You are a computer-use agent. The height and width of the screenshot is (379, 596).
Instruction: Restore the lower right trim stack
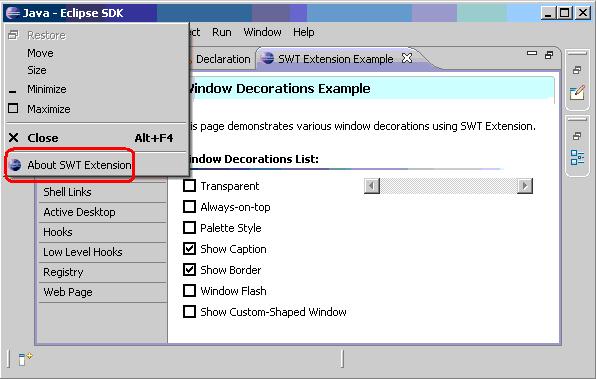tap(577, 136)
